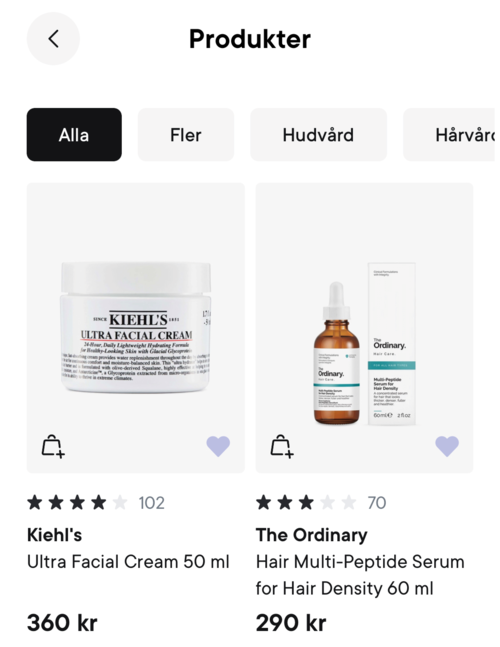Screen dimensions: 500x647
Task: Click the 360 kr price
Action: pos(62,623)
